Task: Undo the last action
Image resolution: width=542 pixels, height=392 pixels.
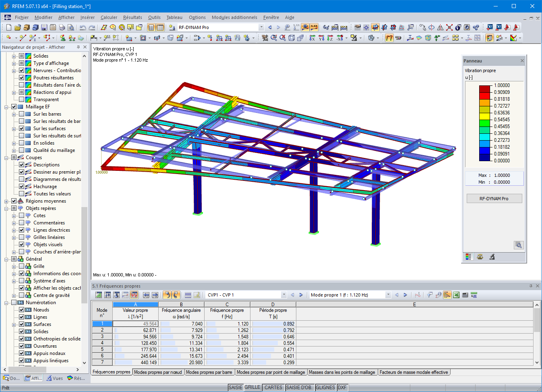Action: click(83, 27)
